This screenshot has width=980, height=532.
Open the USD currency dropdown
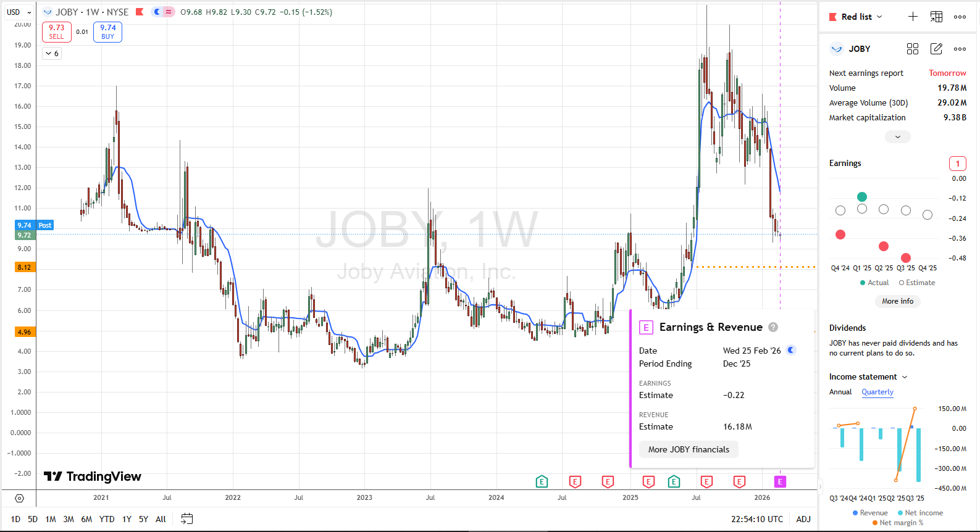point(19,12)
